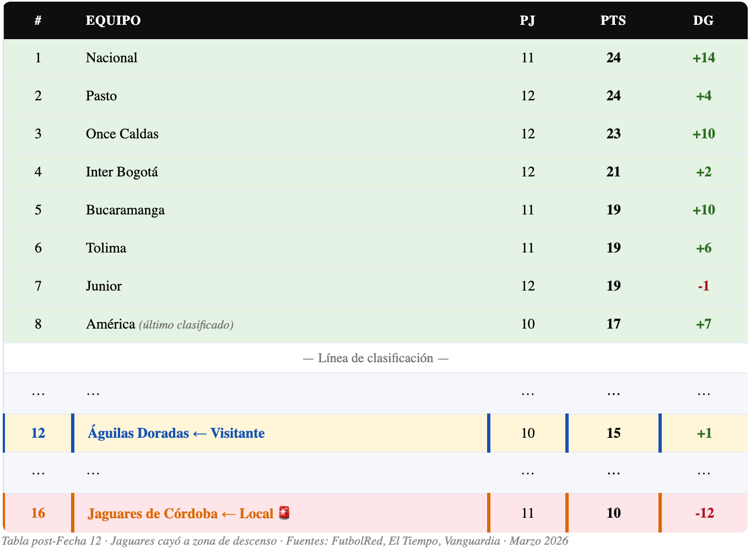Click Jaguares' -12 goal difference
Viewport: 756px width, 548px height.
[x=704, y=513]
